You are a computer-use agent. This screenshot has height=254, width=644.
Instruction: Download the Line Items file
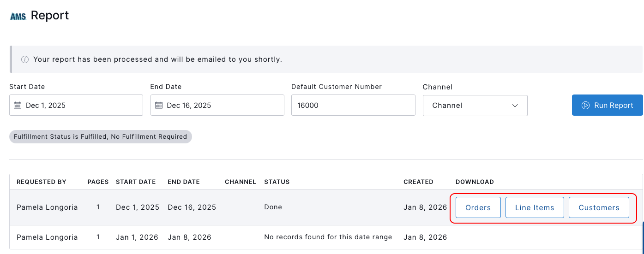(x=535, y=207)
